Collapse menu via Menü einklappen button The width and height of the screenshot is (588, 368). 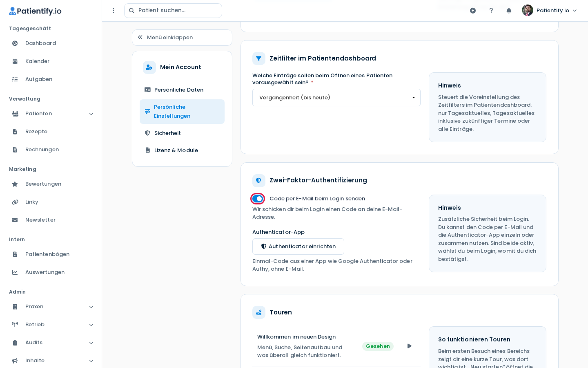coord(182,38)
